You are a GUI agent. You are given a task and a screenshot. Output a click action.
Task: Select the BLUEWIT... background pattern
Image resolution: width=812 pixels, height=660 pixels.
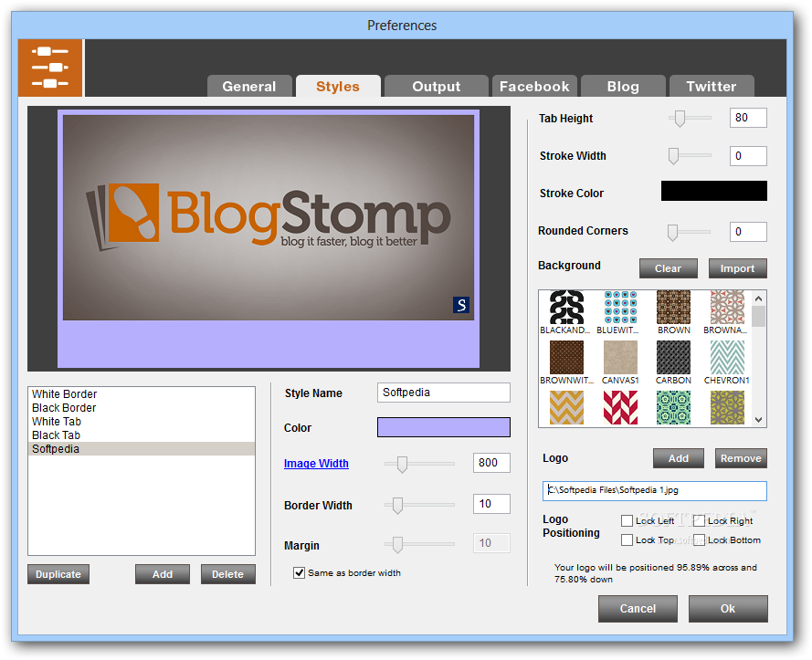(620, 308)
